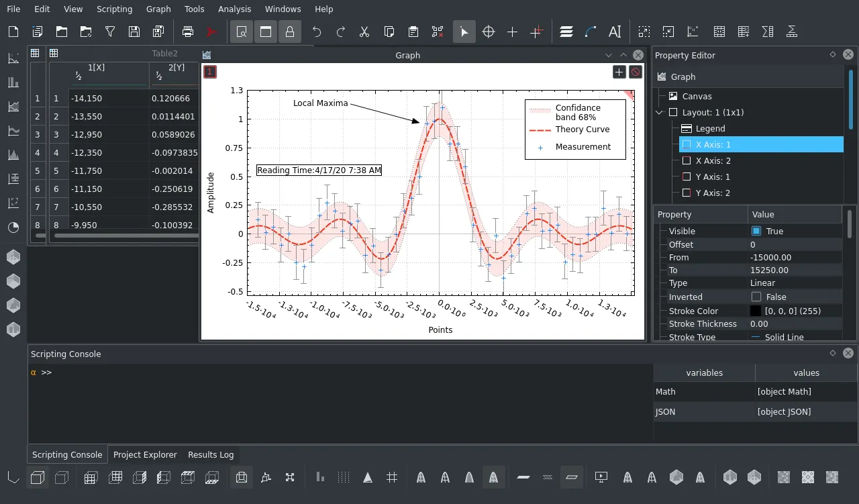
Task: Undo the last action with the undo arrow
Action: [317, 32]
